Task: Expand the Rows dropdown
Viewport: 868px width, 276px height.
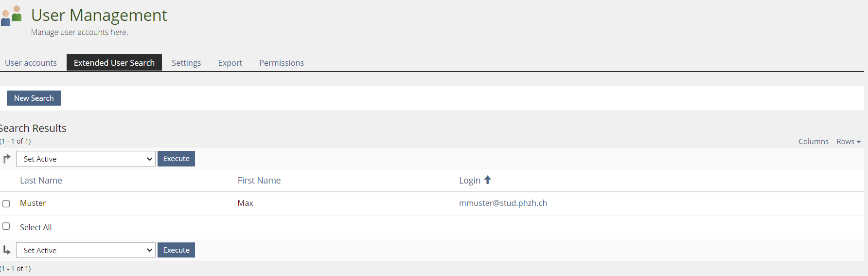Action: pyautogui.click(x=848, y=142)
